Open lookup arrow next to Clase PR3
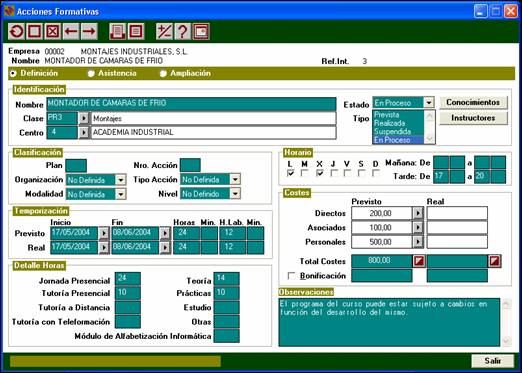522x373 pixels. click(84, 118)
